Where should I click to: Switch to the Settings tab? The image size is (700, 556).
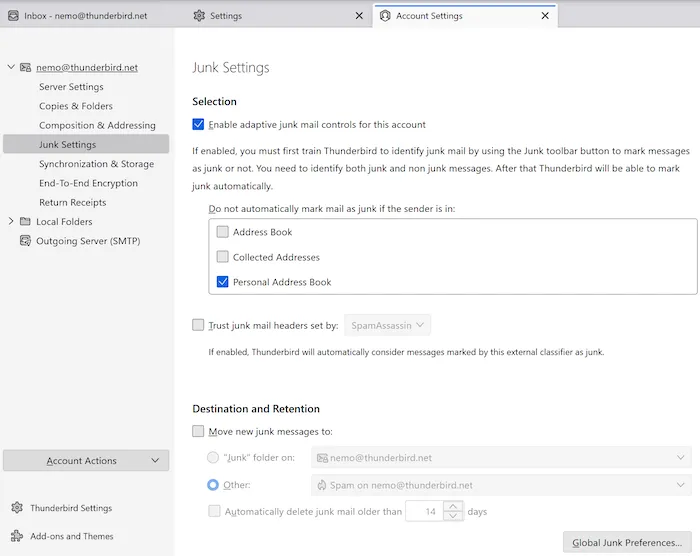[279, 16]
